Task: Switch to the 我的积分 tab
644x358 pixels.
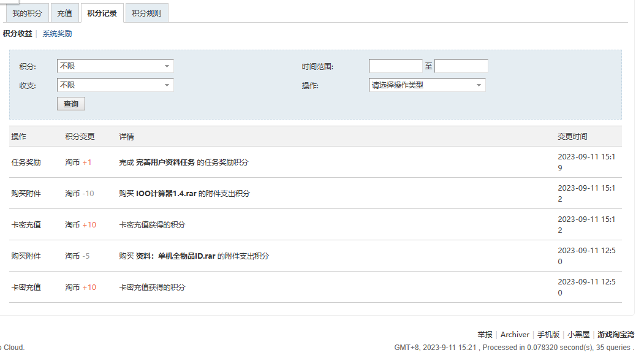Action: click(x=27, y=13)
